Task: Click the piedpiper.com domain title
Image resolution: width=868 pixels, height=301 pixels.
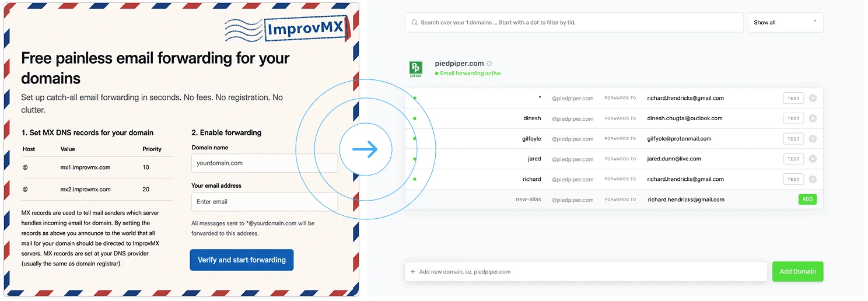Action: click(x=459, y=64)
